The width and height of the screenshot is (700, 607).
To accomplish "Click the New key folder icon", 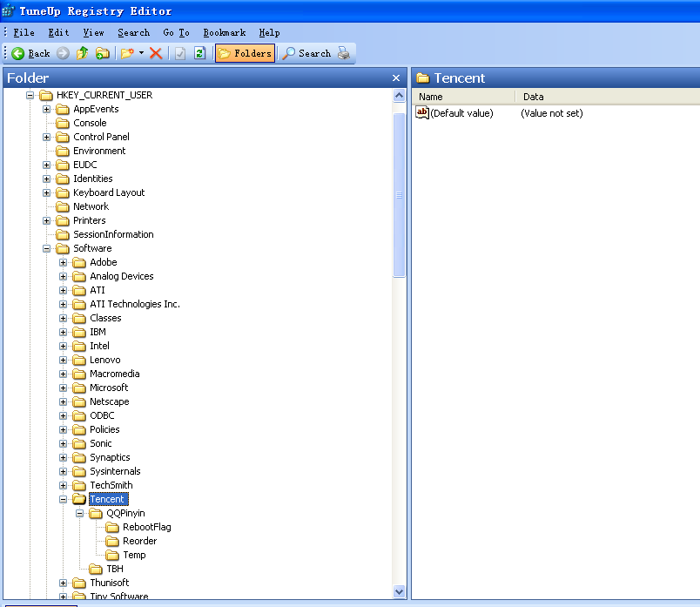I will coord(127,53).
